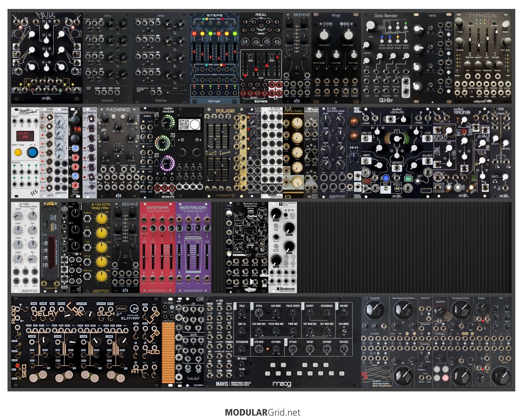Click the orange-patterned Gliss module

(x=168, y=342)
